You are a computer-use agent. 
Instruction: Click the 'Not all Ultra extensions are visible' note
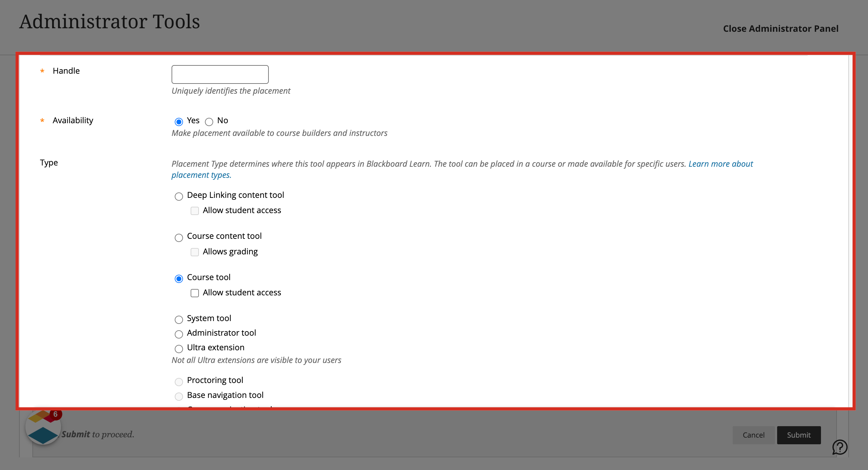(256, 360)
